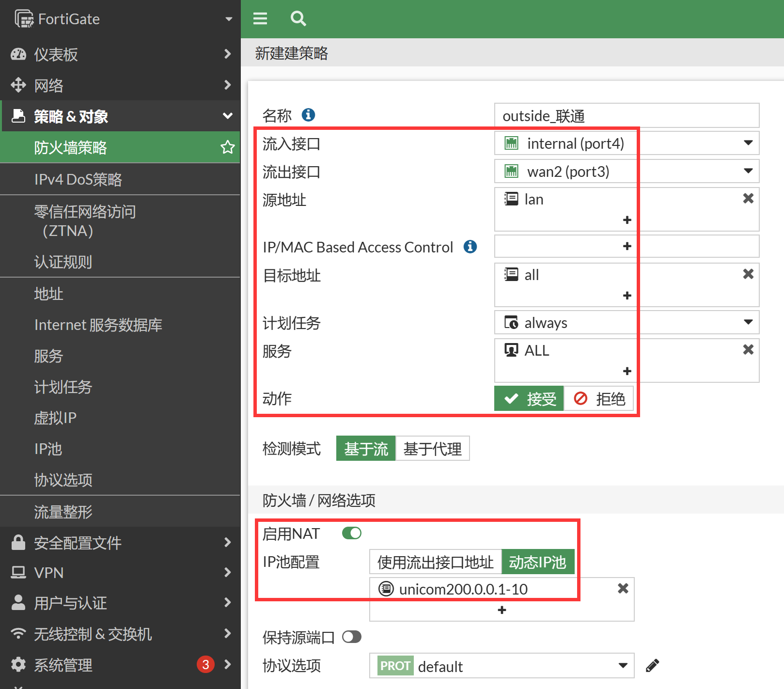Image resolution: width=784 pixels, height=689 pixels.
Task: Click the hamburger menu icon in header
Action: tap(260, 18)
